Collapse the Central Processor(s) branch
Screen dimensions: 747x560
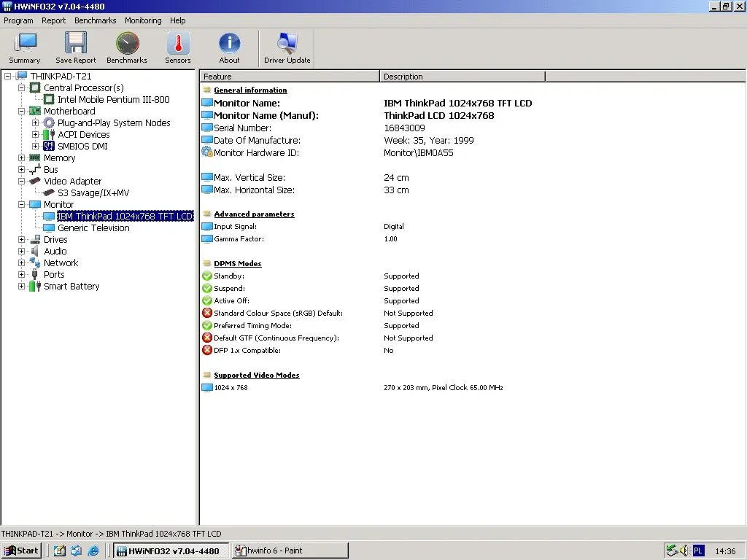[21, 87]
